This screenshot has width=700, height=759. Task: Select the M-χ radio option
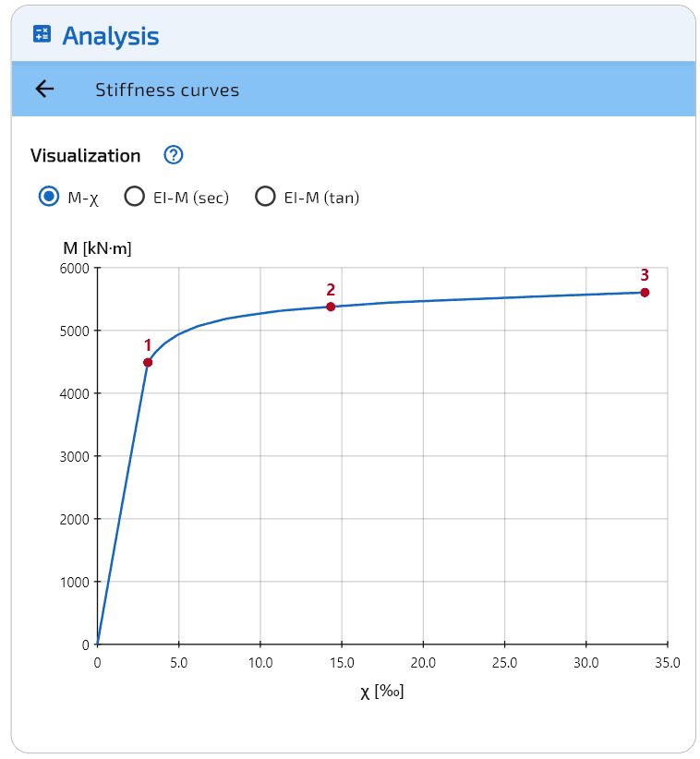tap(49, 197)
